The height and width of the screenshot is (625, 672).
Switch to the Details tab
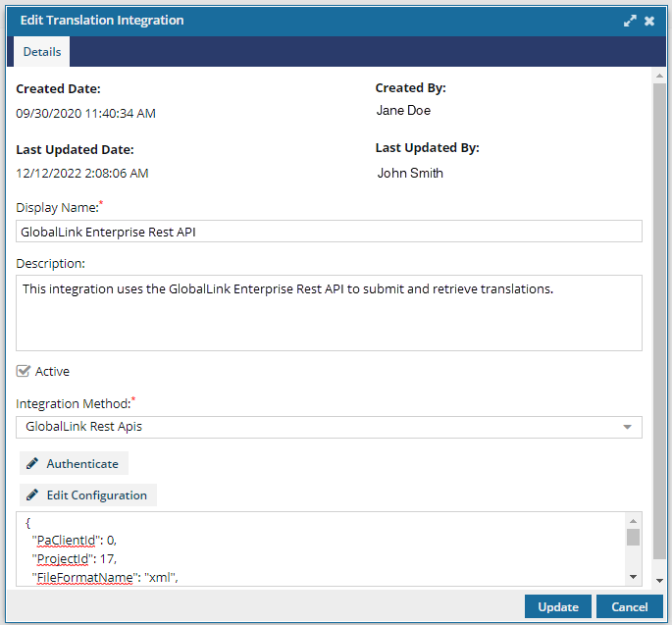coord(42,52)
